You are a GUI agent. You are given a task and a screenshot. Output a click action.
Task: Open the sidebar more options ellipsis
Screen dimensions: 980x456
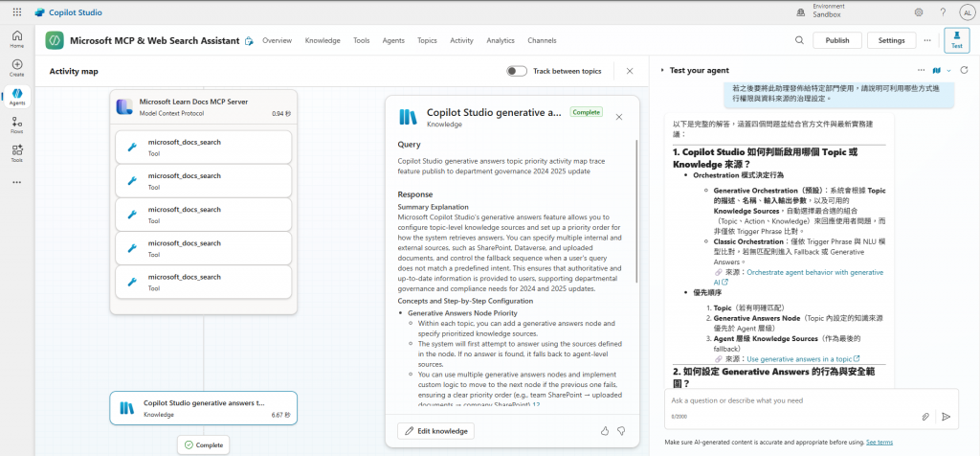click(x=17, y=182)
